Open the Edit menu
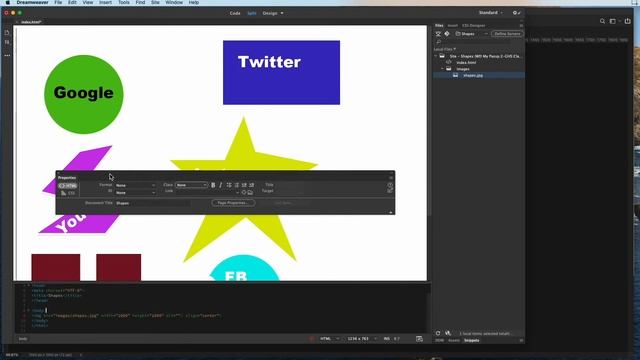 (72, 2)
